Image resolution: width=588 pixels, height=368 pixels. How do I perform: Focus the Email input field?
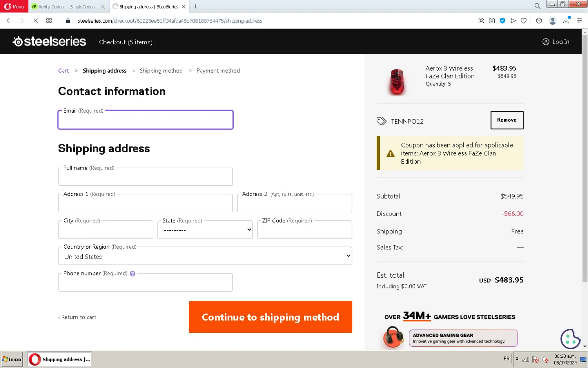pyautogui.click(x=145, y=120)
